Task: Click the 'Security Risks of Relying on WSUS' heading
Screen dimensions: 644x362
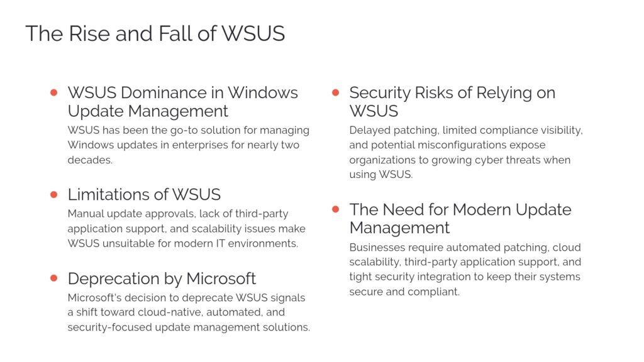Action: pyautogui.click(x=452, y=102)
